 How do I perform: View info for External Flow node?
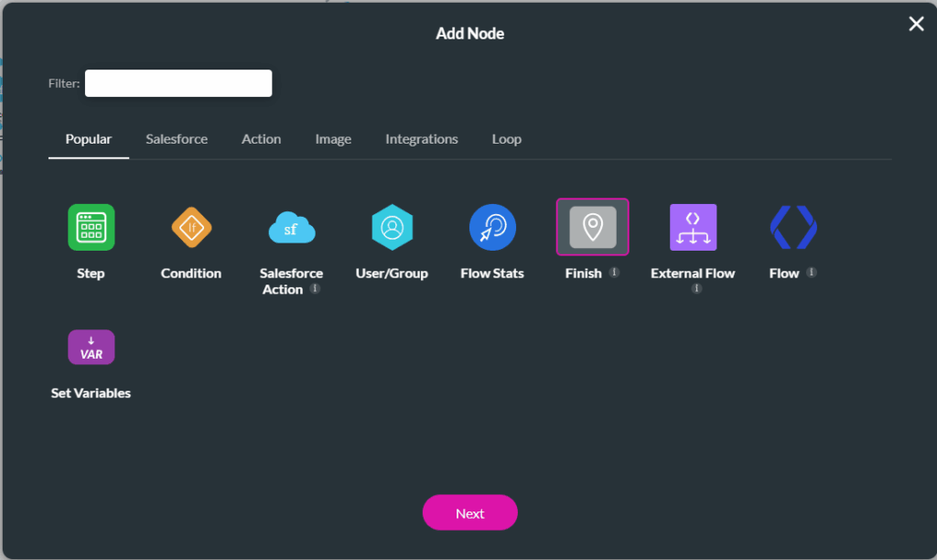coord(695,287)
